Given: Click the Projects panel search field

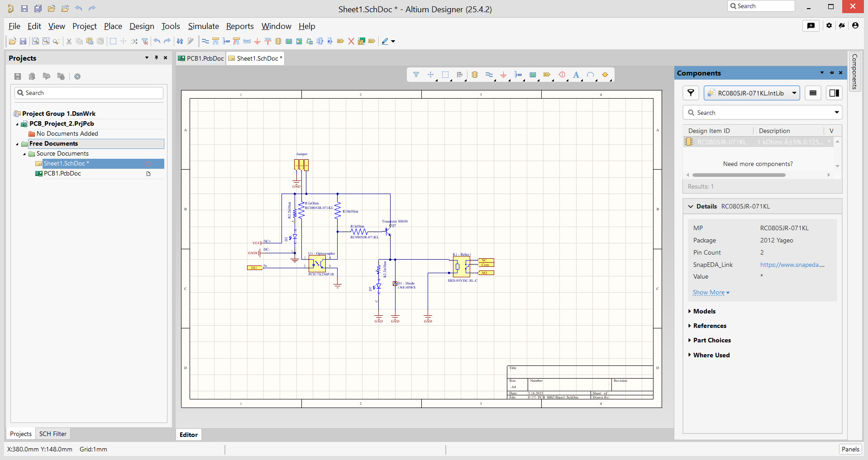Looking at the screenshot, I should pos(89,93).
